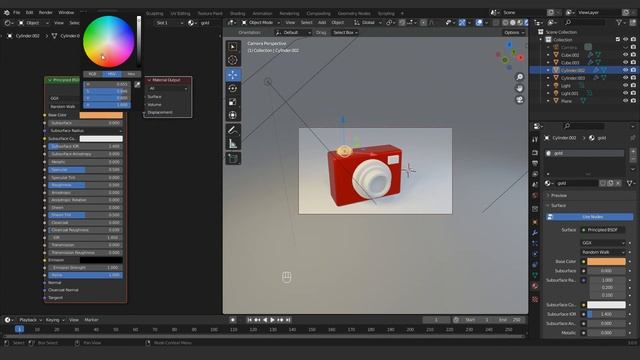Image resolution: width=640 pixels, height=360 pixels.
Task: Hide the Plane object via eye icon
Action: [x=625, y=101]
